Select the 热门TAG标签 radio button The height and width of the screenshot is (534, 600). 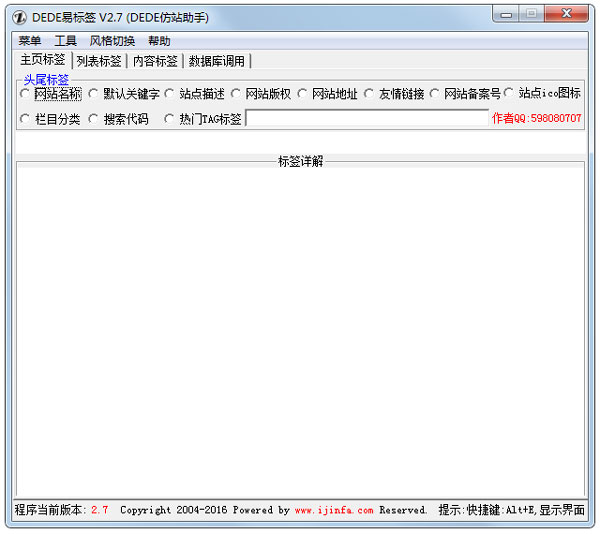pos(169,119)
